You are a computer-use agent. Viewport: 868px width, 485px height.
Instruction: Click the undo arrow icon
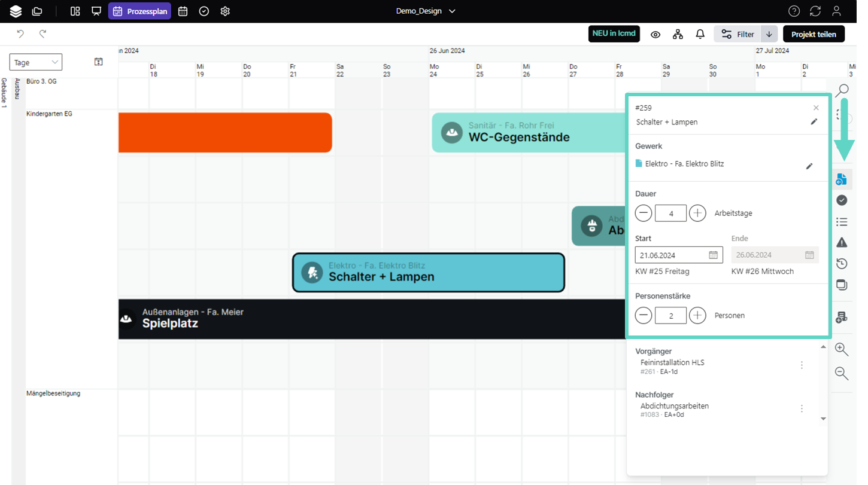point(20,34)
